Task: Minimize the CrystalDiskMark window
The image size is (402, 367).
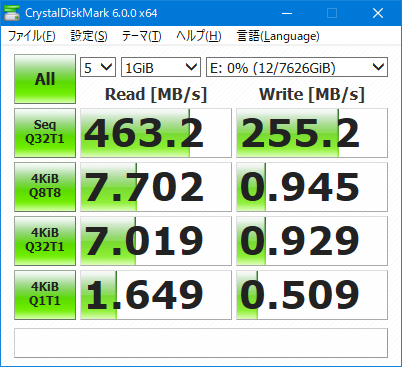Action: (287, 13)
